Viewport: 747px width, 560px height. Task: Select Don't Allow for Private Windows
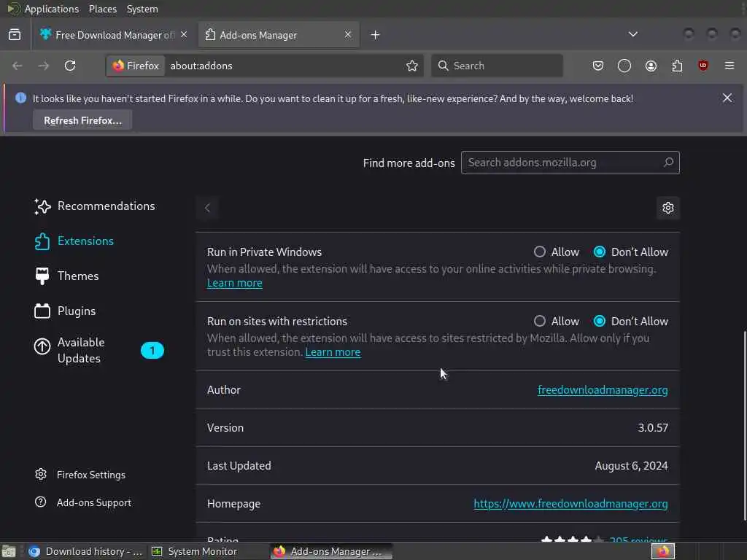tap(600, 252)
